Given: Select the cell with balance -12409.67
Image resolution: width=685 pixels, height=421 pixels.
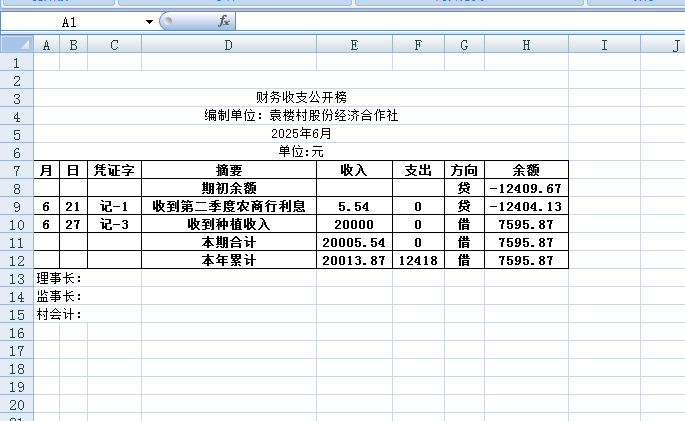Looking at the screenshot, I should click(x=525, y=188).
